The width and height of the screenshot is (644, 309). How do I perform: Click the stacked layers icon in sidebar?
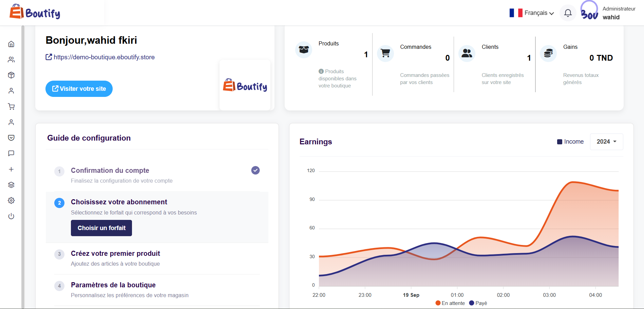(11, 185)
